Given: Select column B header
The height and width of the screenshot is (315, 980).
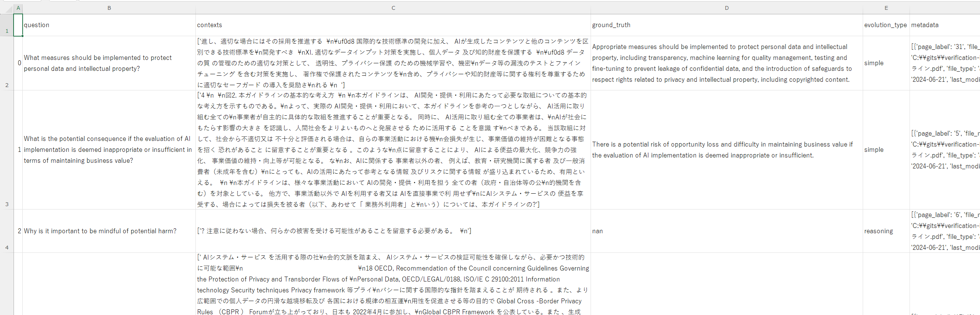Looking at the screenshot, I should point(109,8).
